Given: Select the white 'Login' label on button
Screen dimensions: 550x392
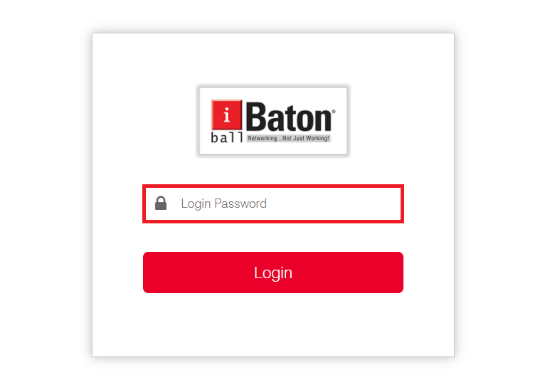Looking at the screenshot, I should pyautogui.click(x=273, y=272).
